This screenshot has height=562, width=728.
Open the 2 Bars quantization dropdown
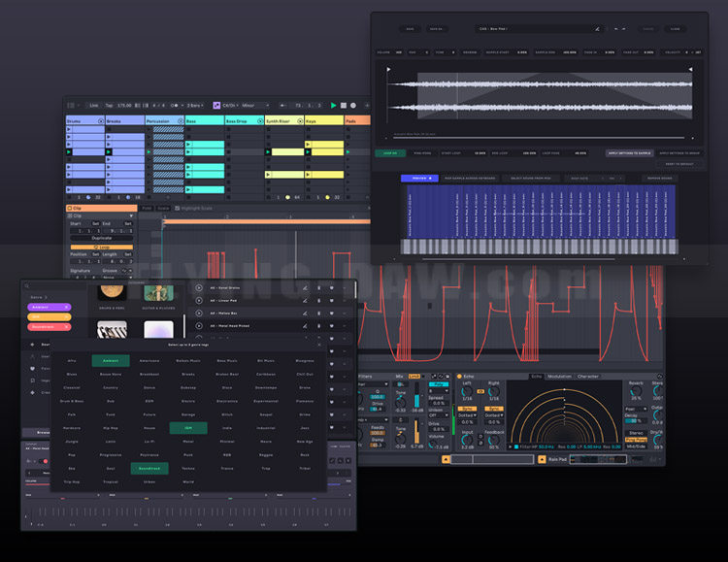click(195, 106)
